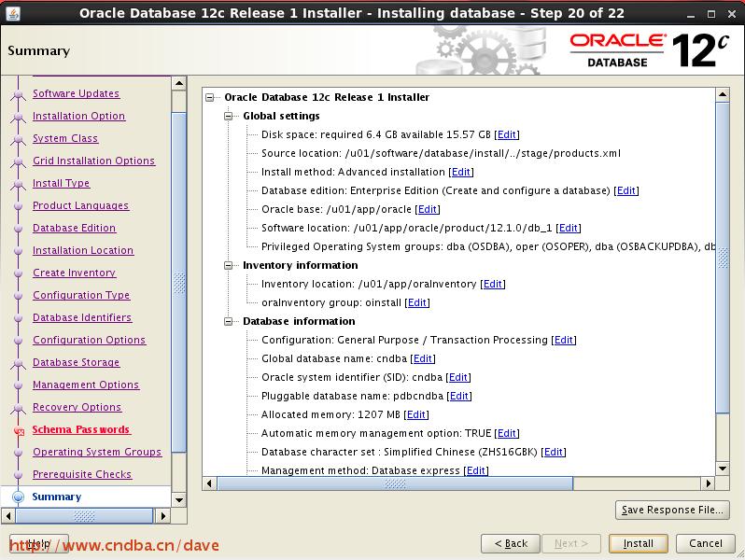The image size is (745, 560).
Task: Open the Database Identifiers step
Action: click(x=82, y=317)
